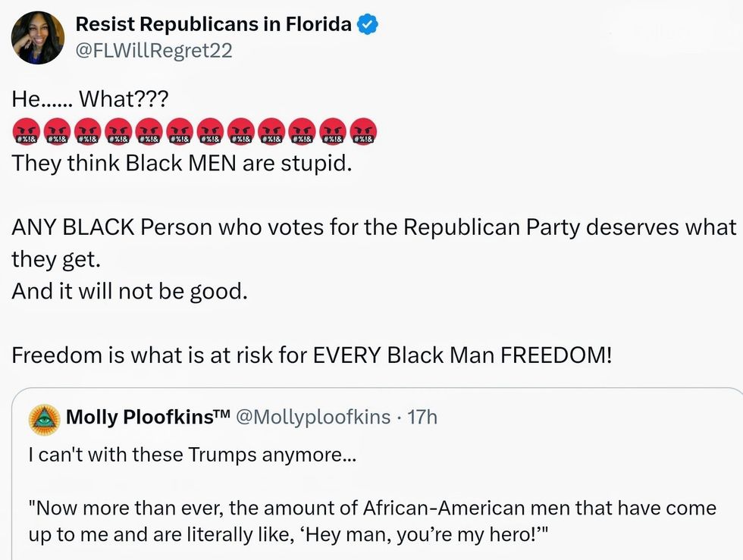Click the "And it will not be good." line
The width and height of the screenshot is (743, 560).
(130, 292)
